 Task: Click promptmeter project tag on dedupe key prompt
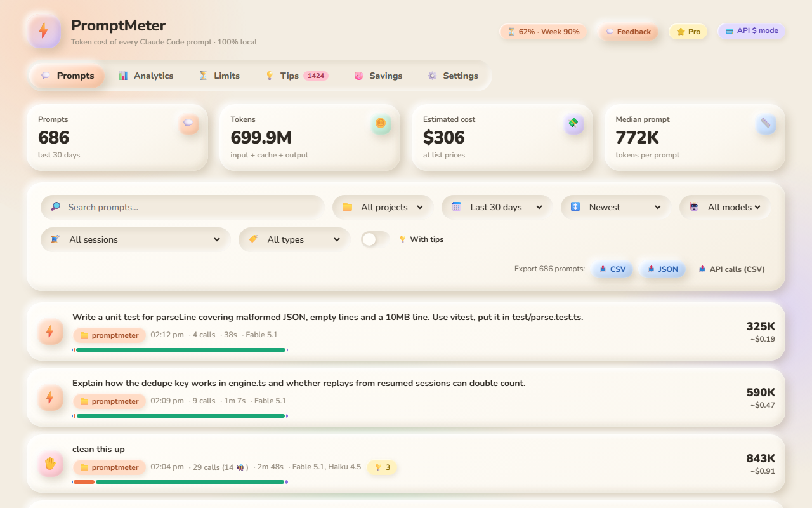pos(110,401)
